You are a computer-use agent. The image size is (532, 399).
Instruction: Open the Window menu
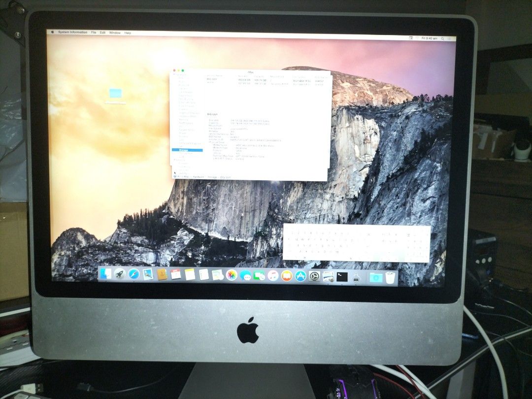pos(115,33)
